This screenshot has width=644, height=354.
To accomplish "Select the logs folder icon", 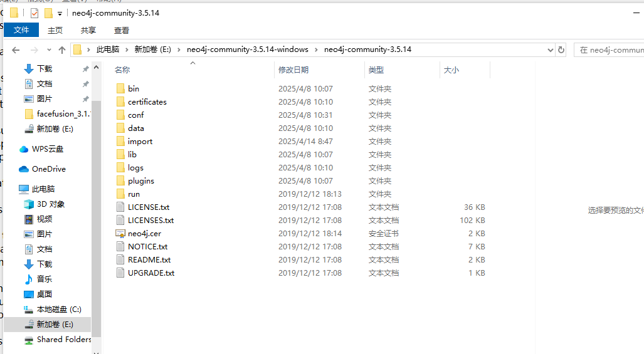I will click(120, 167).
